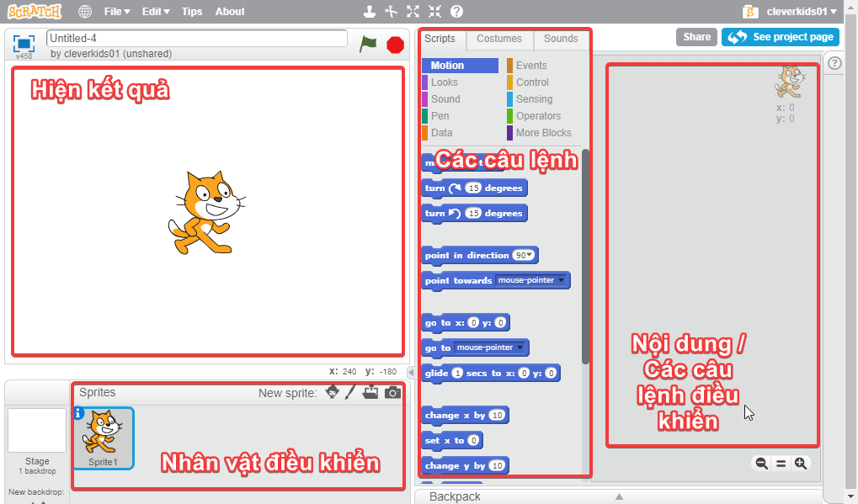Click the point in direction block
Image resolution: width=858 pixels, height=504 pixels.
click(x=480, y=255)
